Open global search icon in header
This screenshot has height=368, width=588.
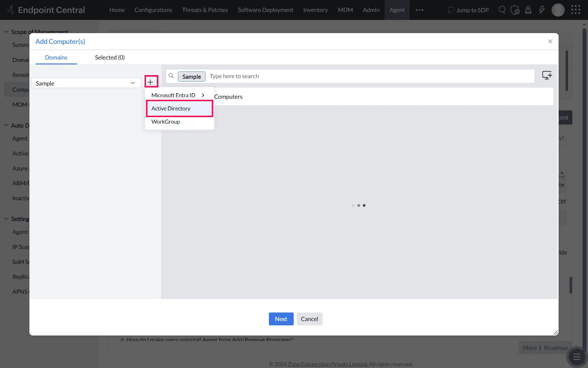coord(502,10)
